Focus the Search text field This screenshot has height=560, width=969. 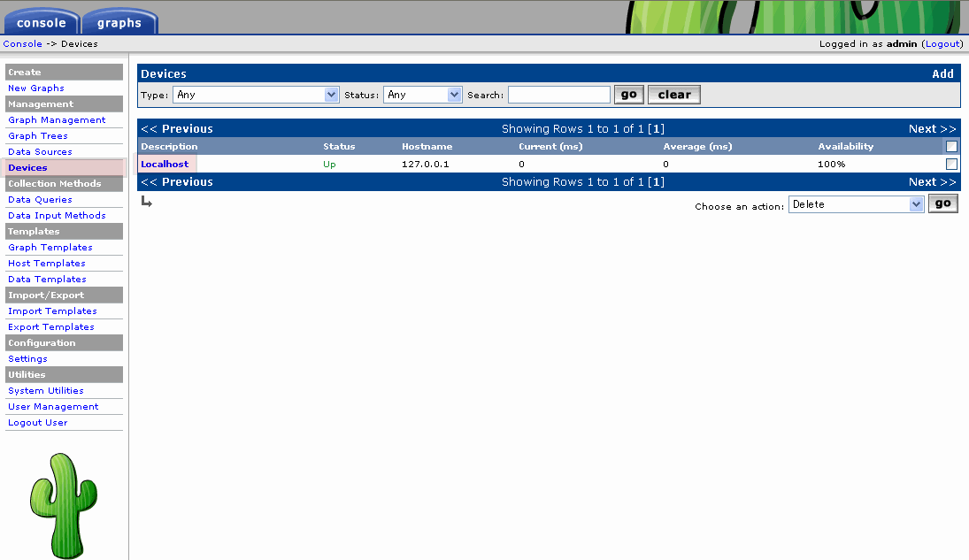point(558,95)
